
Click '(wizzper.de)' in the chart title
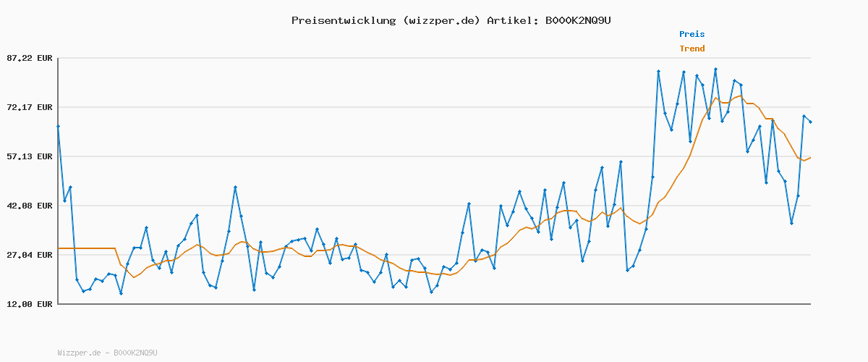(x=441, y=20)
